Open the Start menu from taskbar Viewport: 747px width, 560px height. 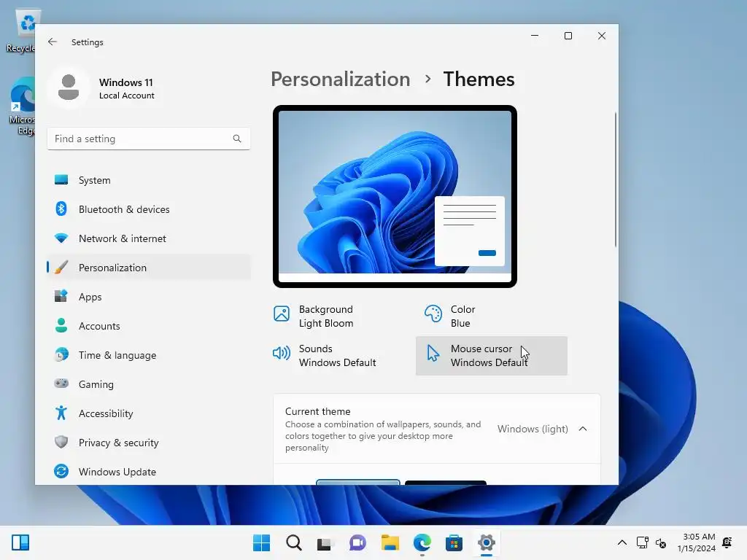[261, 542]
